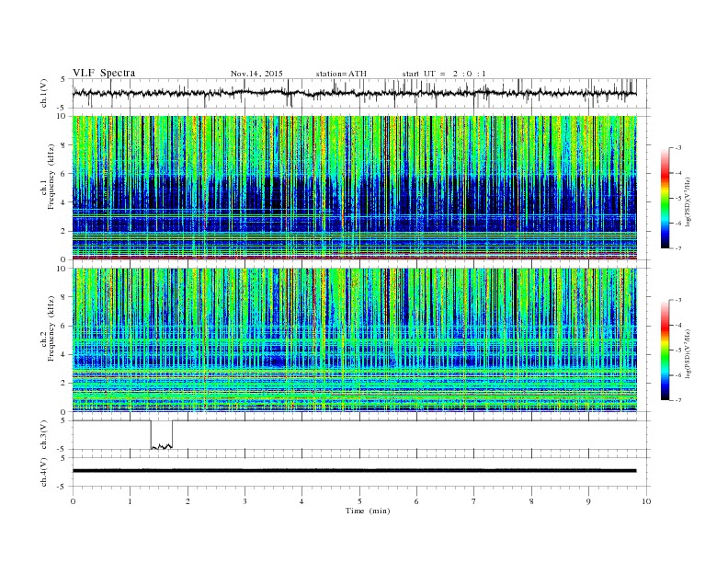This screenshot has height=563, width=728.
Task: Click the "station=ATH" header label
Action: click(x=341, y=74)
